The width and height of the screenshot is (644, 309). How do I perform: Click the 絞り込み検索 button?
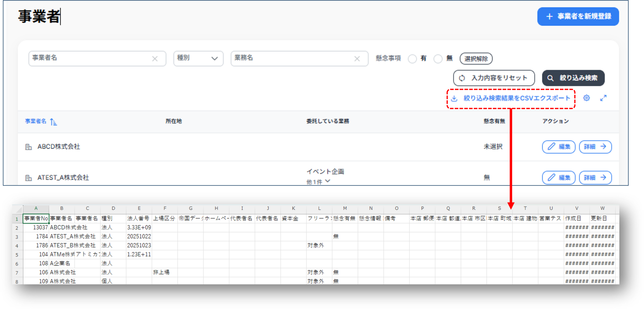tap(573, 78)
